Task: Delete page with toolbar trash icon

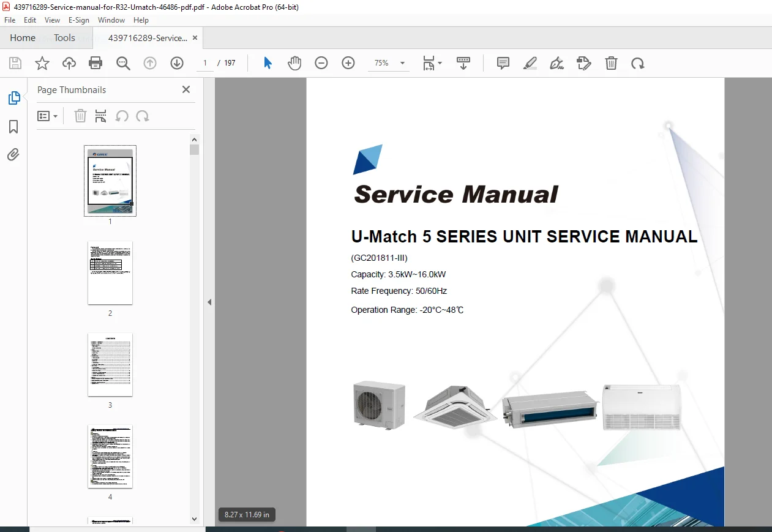Action: (x=611, y=63)
